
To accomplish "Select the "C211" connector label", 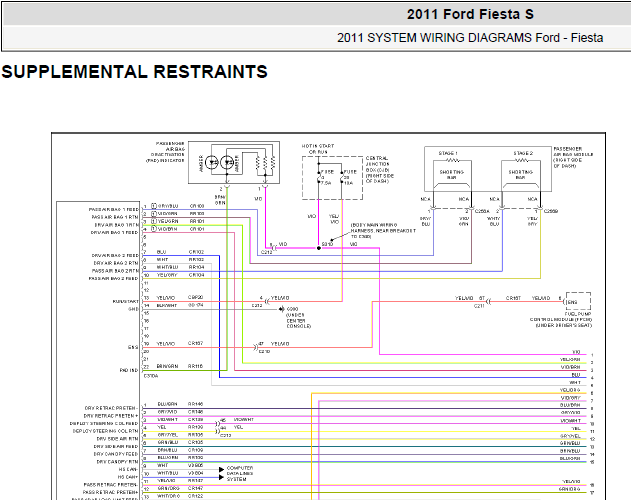I will click(x=479, y=306).
